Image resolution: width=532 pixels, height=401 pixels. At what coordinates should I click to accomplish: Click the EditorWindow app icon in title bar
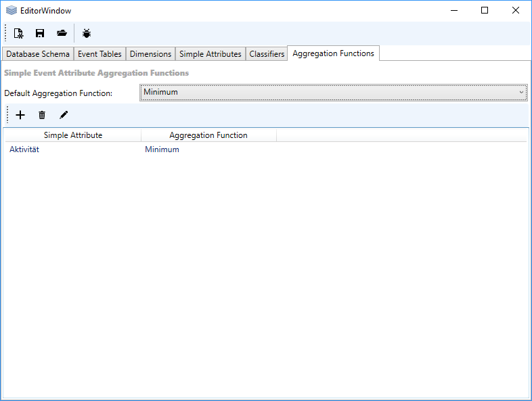[x=11, y=10]
